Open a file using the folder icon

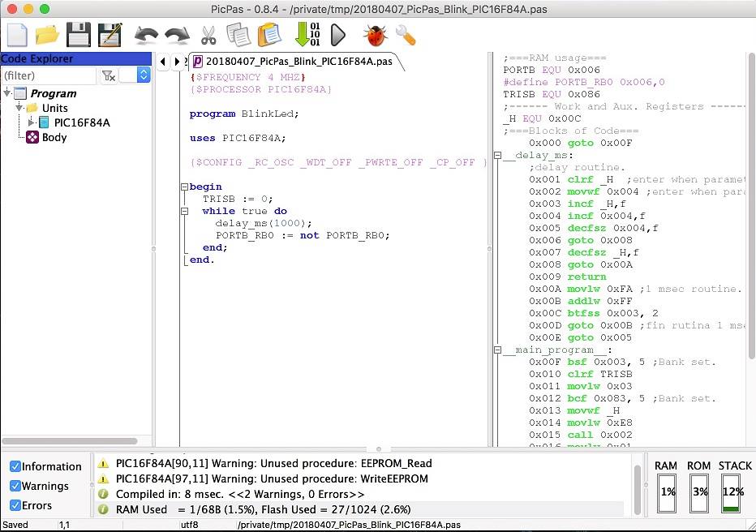47,35
